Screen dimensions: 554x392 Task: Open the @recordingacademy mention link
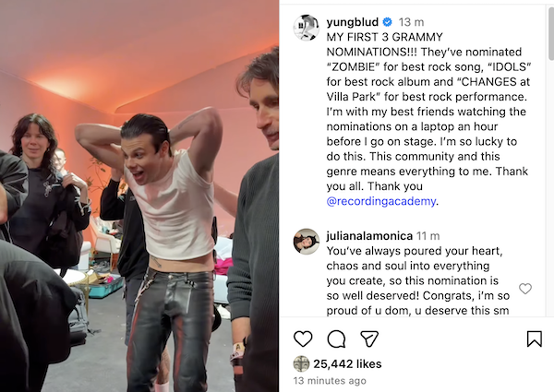(380, 201)
